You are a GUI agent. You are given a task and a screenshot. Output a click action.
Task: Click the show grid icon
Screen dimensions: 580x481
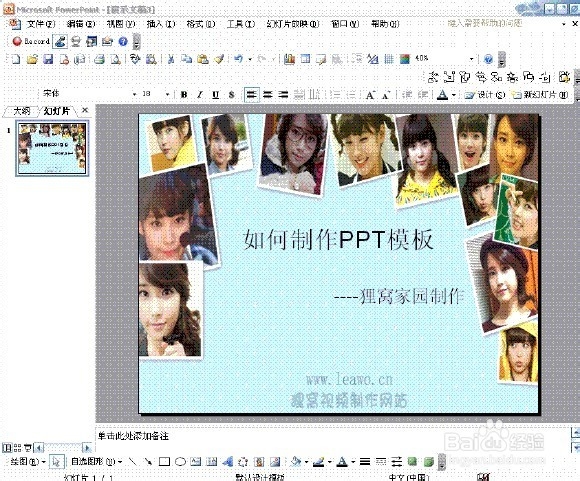(x=389, y=59)
